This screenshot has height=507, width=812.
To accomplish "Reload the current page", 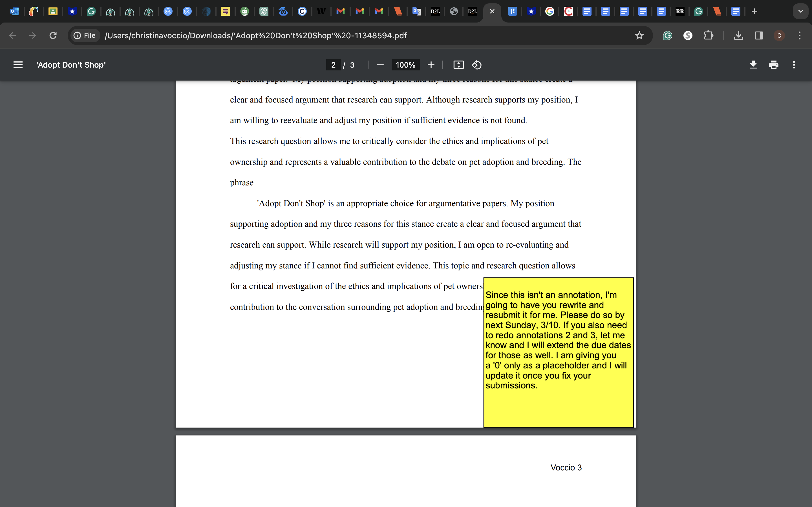I will click(x=53, y=35).
